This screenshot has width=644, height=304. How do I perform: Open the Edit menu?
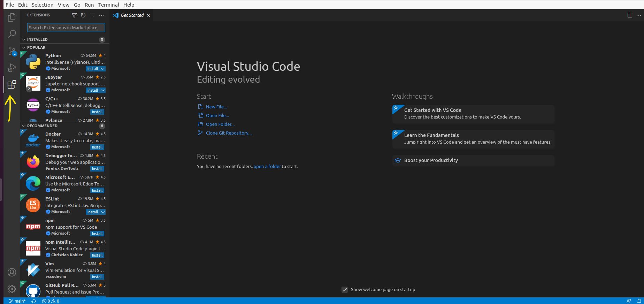tap(23, 5)
